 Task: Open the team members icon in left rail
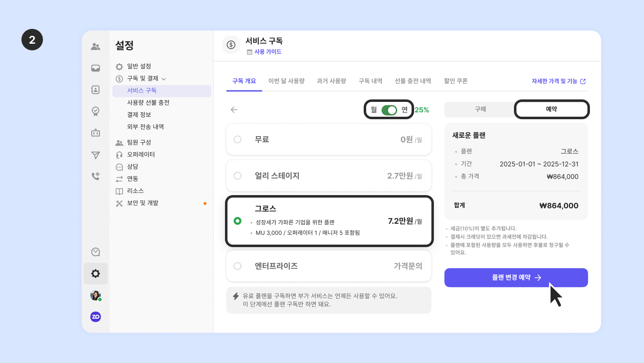coord(95,47)
